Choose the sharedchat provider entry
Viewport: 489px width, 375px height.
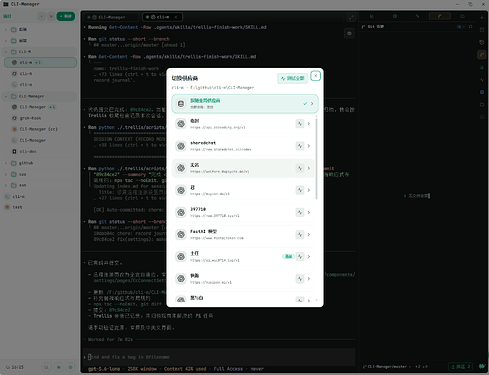pos(243,146)
